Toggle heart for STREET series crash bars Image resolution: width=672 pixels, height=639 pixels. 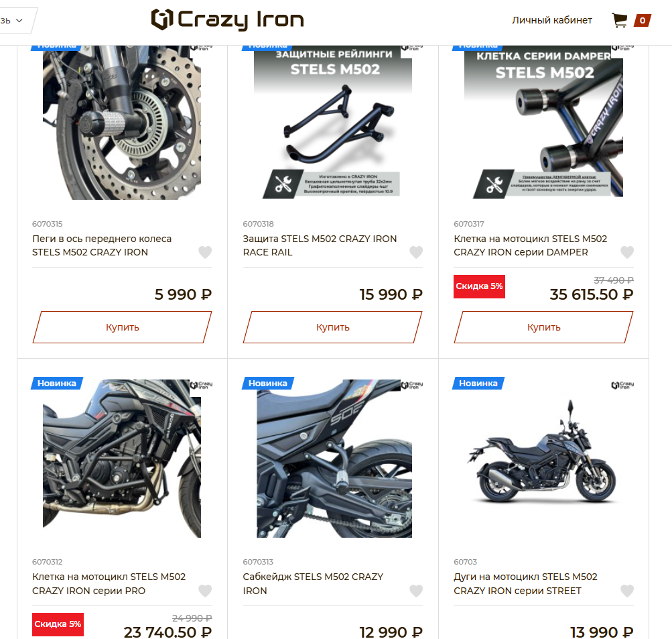[627, 591]
